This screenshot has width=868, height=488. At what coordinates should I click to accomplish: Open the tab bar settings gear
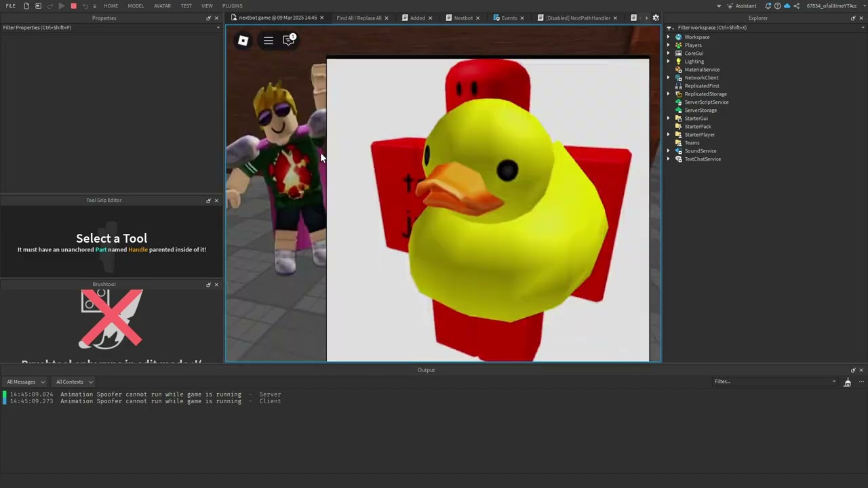point(656,18)
